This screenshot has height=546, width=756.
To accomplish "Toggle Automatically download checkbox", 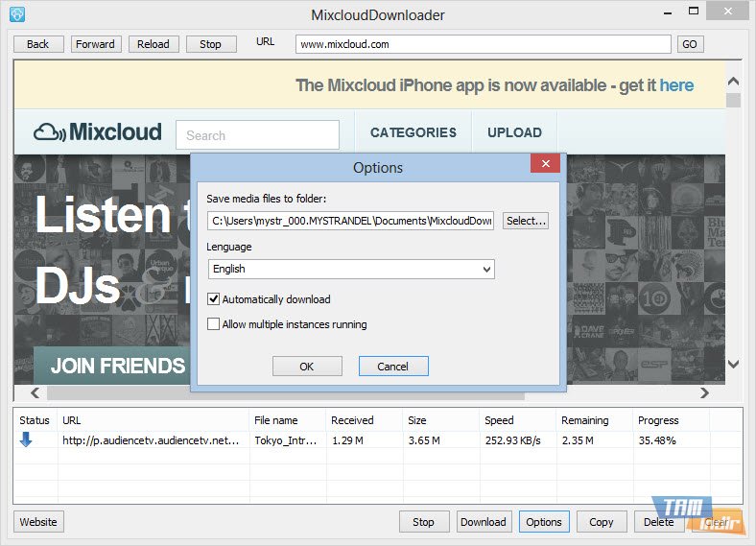I will click(213, 299).
